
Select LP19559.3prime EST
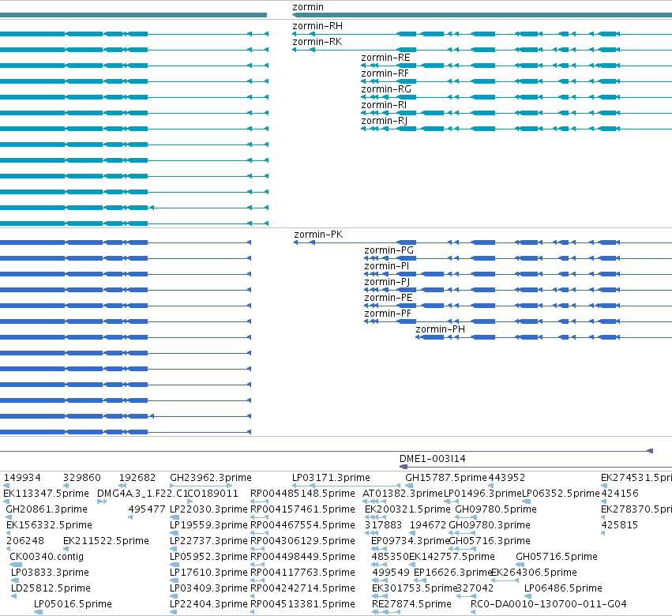click(x=208, y=525)
